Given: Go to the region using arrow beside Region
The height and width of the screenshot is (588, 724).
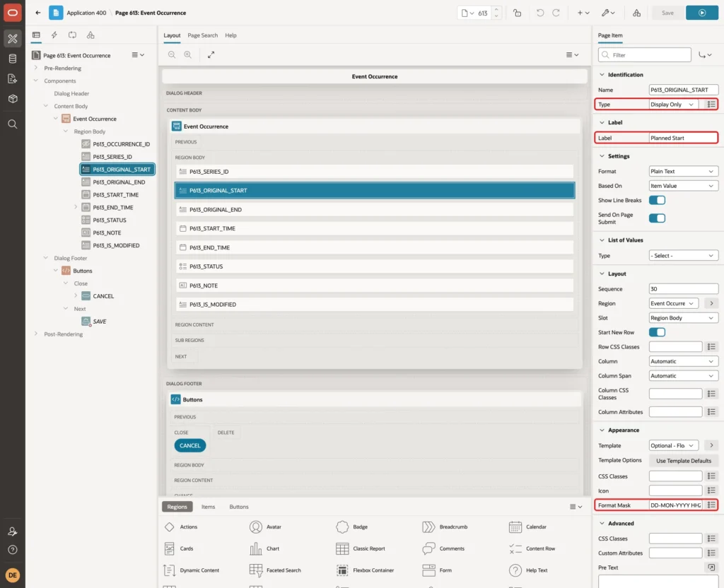Looking at the screenshot, I should click(711, 303).
